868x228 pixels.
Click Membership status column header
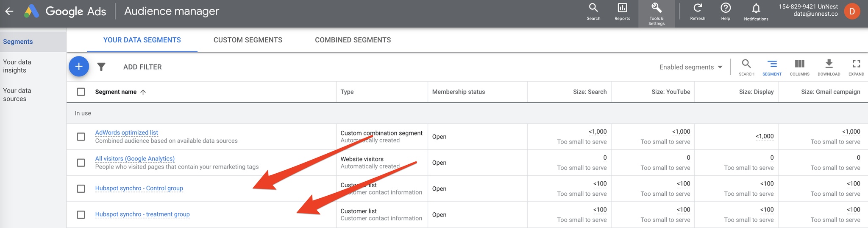tap(459, 92)
